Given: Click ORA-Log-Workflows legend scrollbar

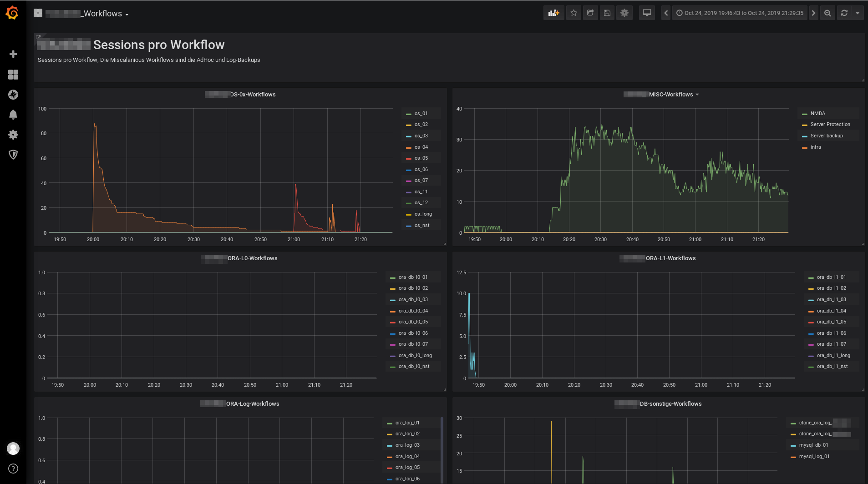Looking at the screenshot, I should (x=442, y=450).
